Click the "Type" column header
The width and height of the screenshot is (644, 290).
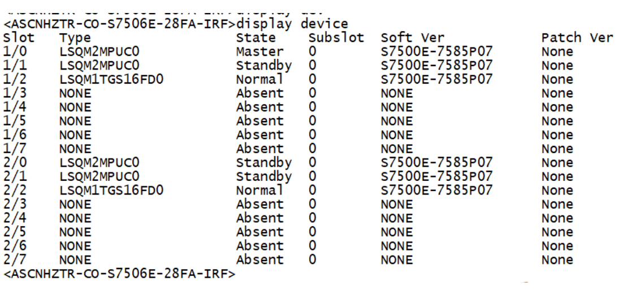[x=75, y=38]
